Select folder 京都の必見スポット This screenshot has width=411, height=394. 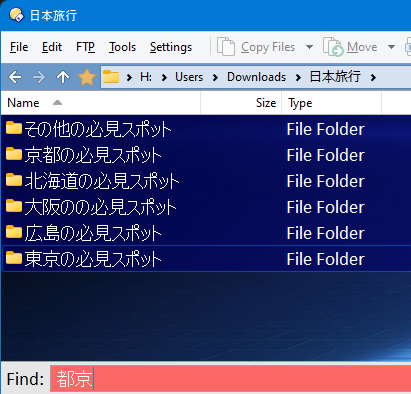point(93,155)
